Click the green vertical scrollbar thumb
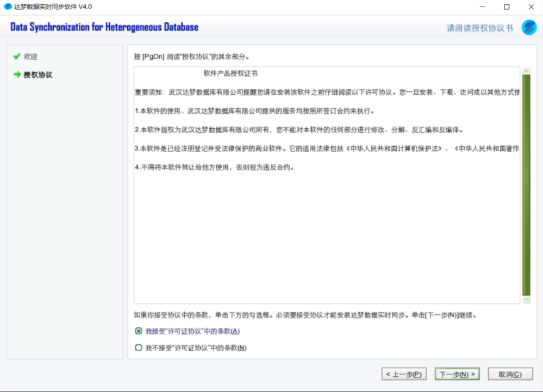This screenshot has width=543, height=392. click(526, 185)
